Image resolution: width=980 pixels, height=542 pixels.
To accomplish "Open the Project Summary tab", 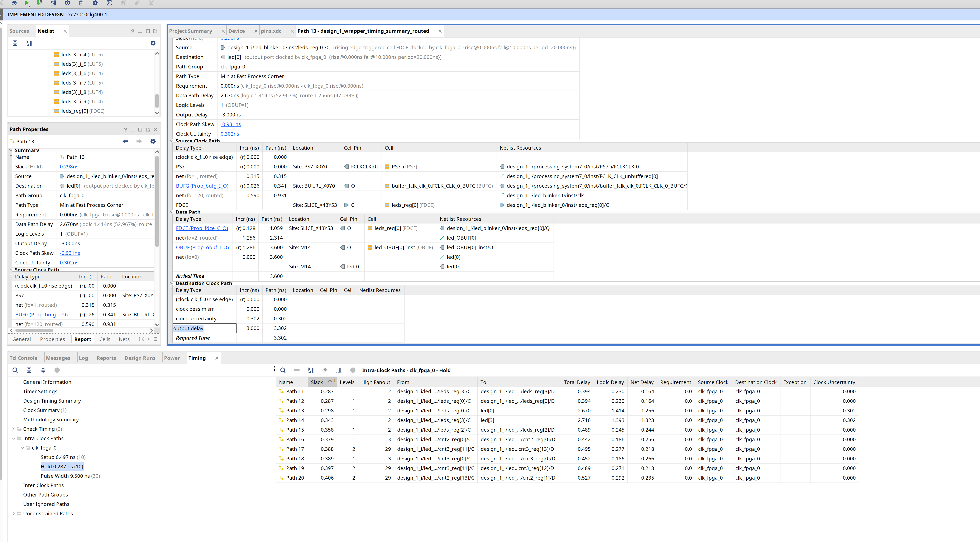I will (191, 31).
